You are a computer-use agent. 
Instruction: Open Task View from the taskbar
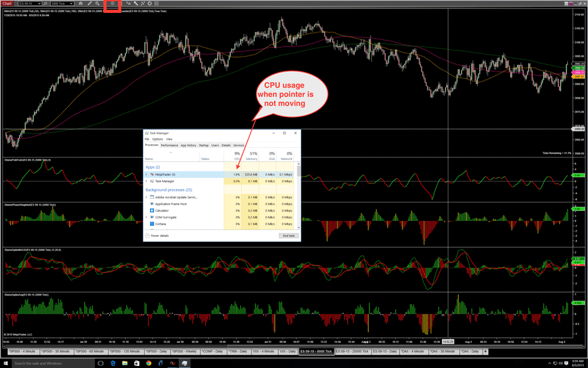(100, 363)
